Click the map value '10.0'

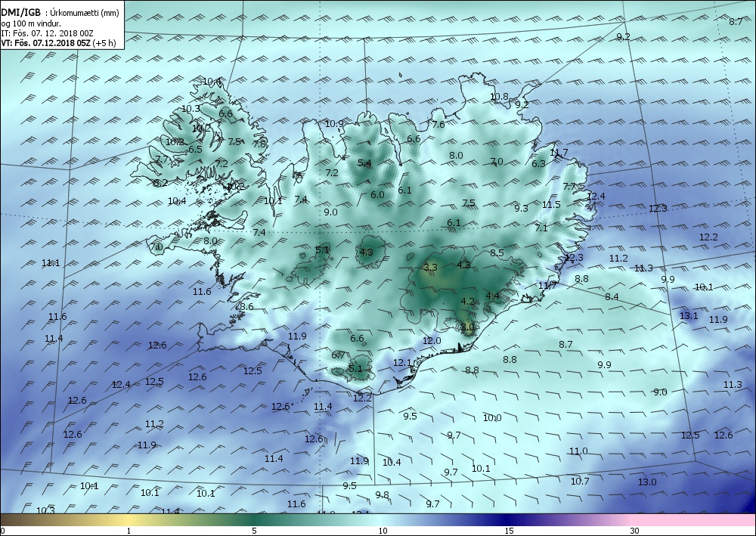[x=492, y=418]
